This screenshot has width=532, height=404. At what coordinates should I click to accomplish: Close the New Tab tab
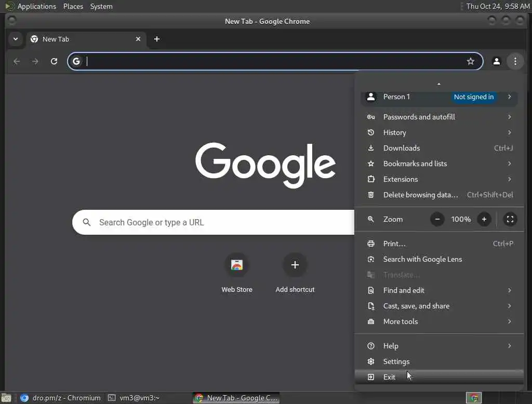[138, 39]
